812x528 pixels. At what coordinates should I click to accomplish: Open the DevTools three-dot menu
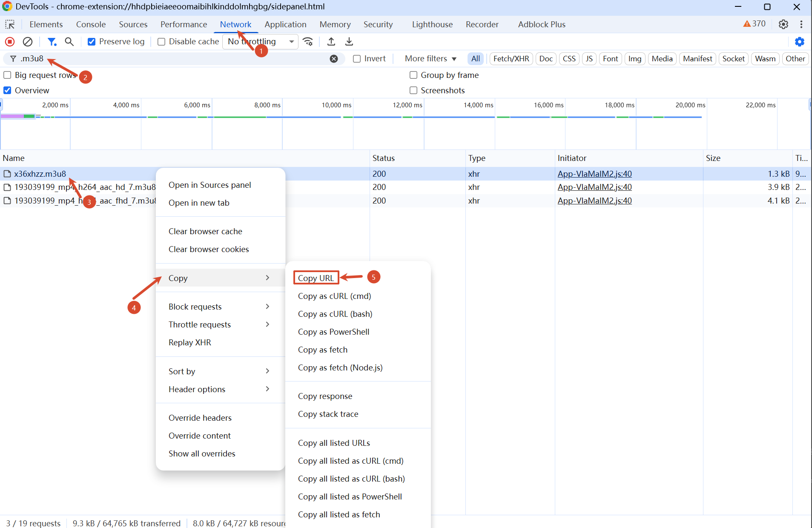801,24
